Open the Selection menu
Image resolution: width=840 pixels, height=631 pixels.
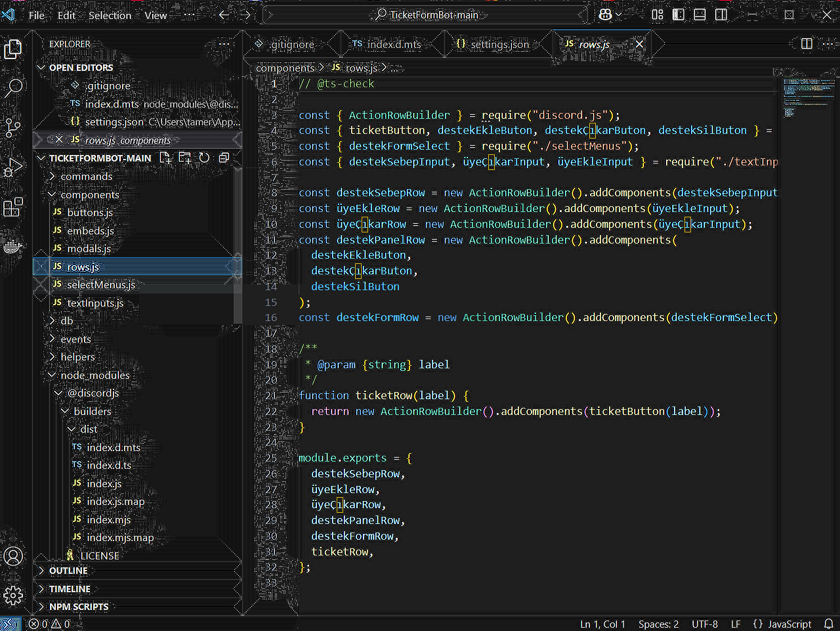[x=110, y=15]
